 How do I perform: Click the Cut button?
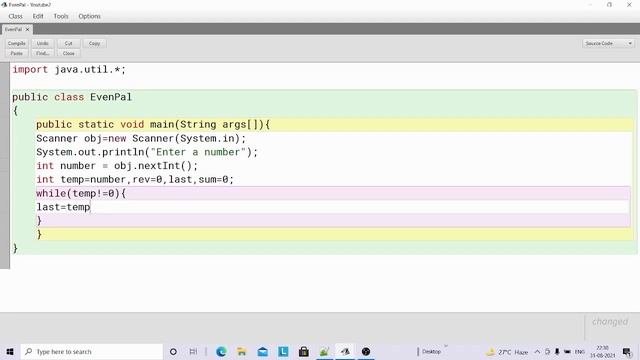[x=69, y=43]
